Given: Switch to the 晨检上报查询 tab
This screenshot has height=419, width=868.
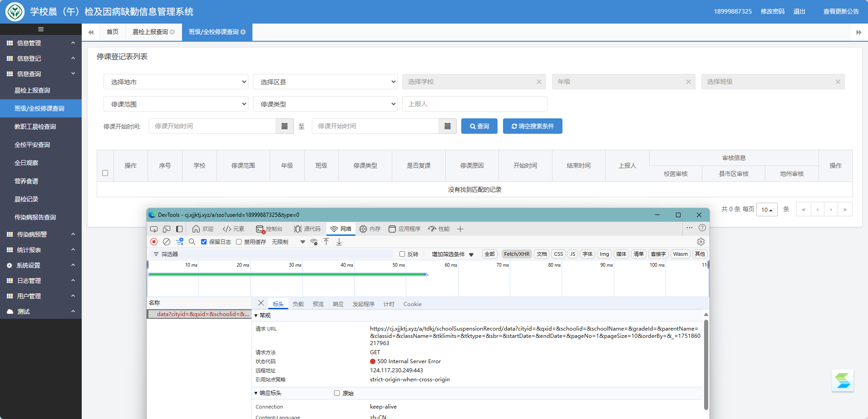Looking at the screenshot, I should pyautogui.click(x=150, y=32).
